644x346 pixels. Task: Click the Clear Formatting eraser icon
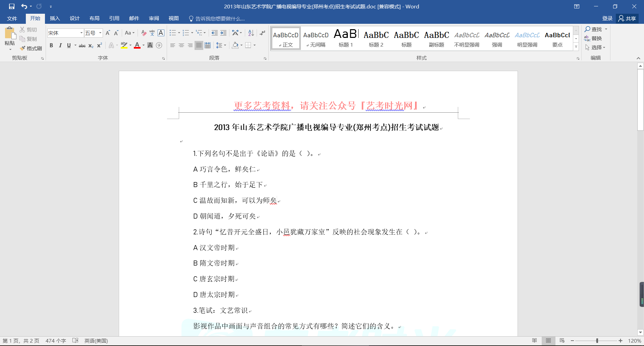(144, 33)
